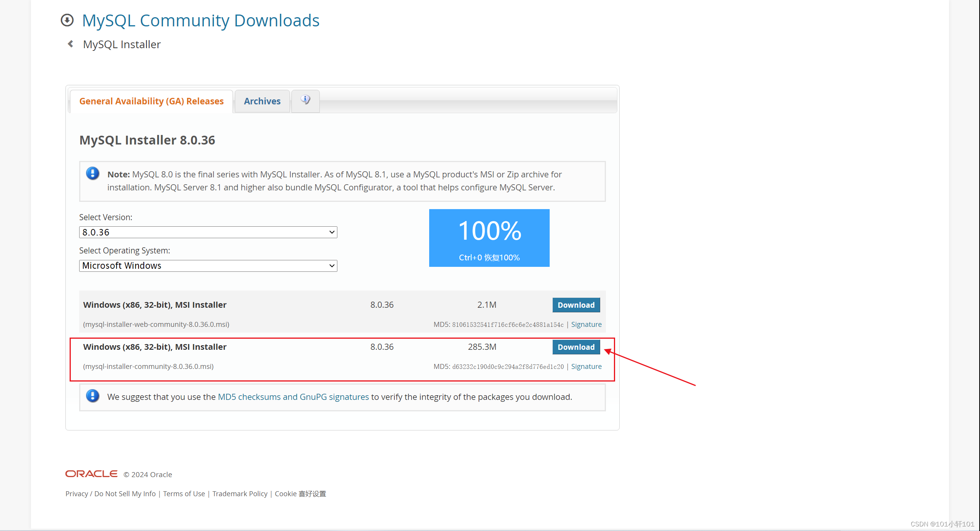The width and height of the screenshot is (980, 531).
Task: Click the 100% zoom indicator overlay
Action: coord(489,238)
